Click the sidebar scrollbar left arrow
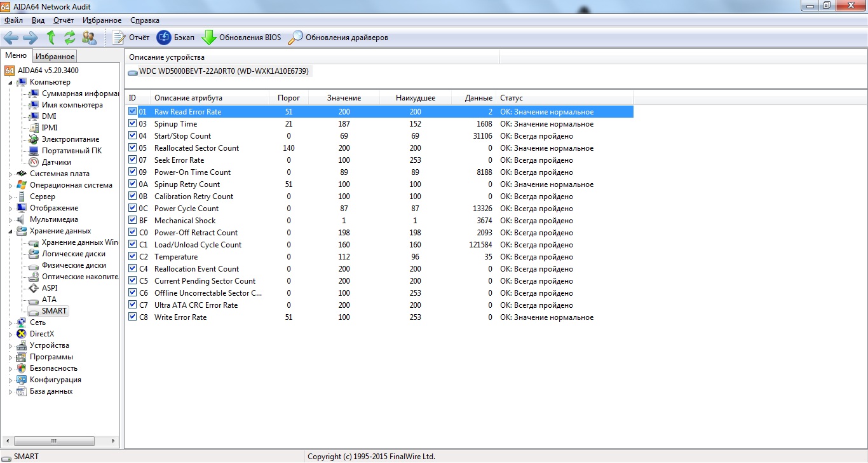868x463 pixels. [8, 441]
